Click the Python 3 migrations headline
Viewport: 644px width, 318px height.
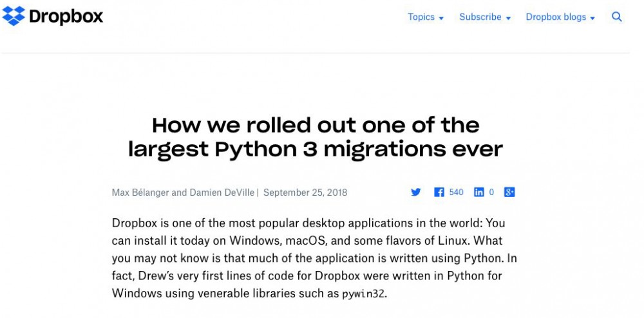(x=316, y=136)
